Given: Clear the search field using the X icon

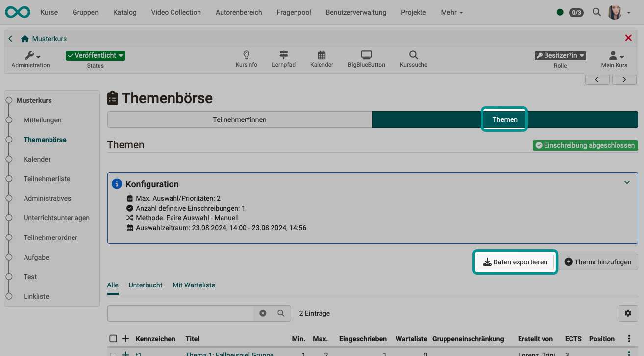Looking at the screenshot, I should tap(263, 313).
